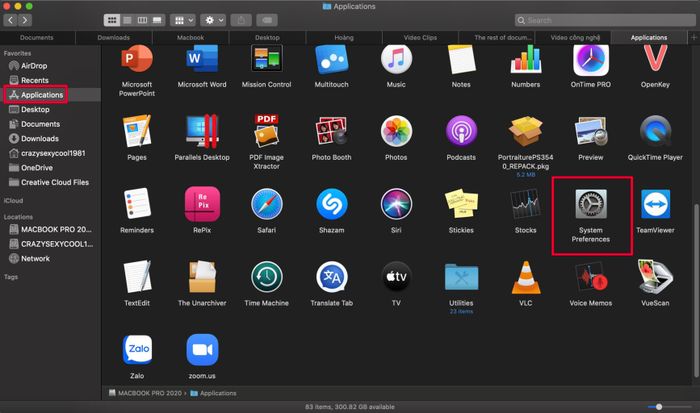Select the Time Machine app icon
The height and width of the screenshot is (413, 700).
(267, 277)
